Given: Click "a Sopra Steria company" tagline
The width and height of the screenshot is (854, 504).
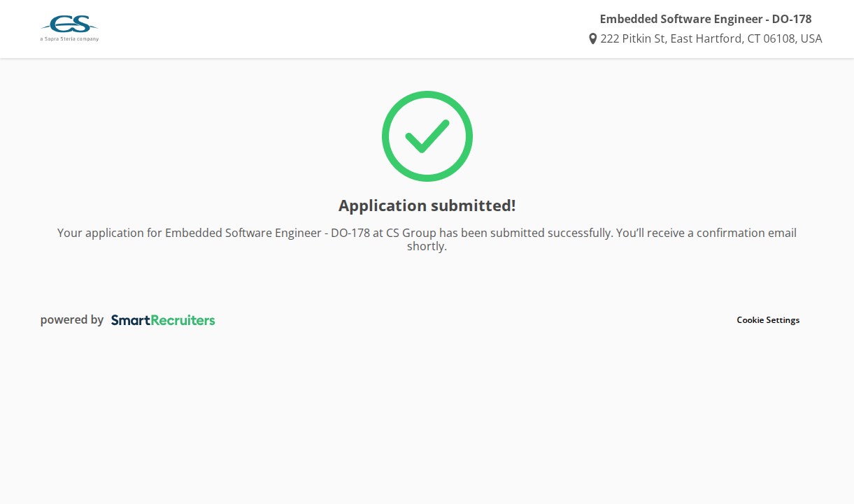Looking at the screenshot, I should pos(69,39).
